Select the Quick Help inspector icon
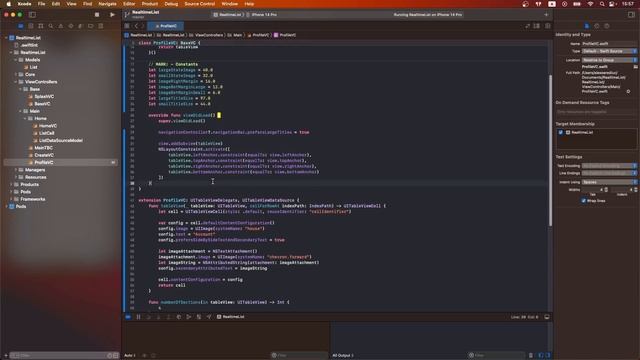 pos(607,26)
